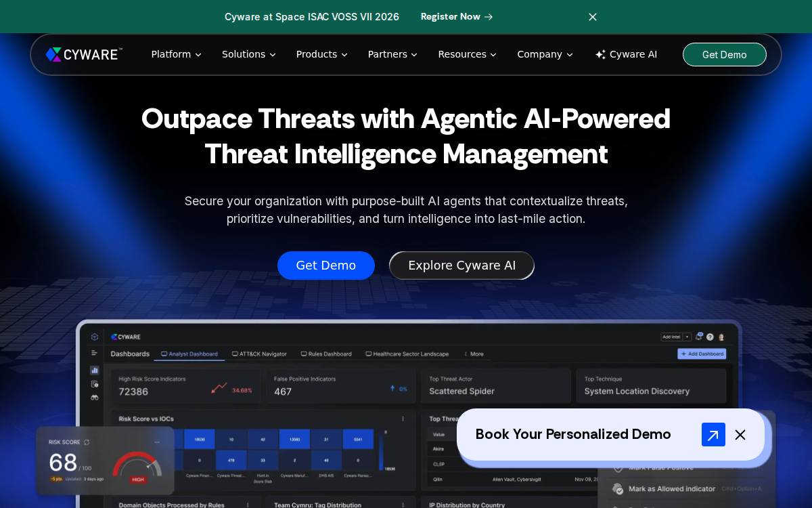Open the Add Intel dropdown arrow
This screenshot has width=812, height=508.
point(687,337)
